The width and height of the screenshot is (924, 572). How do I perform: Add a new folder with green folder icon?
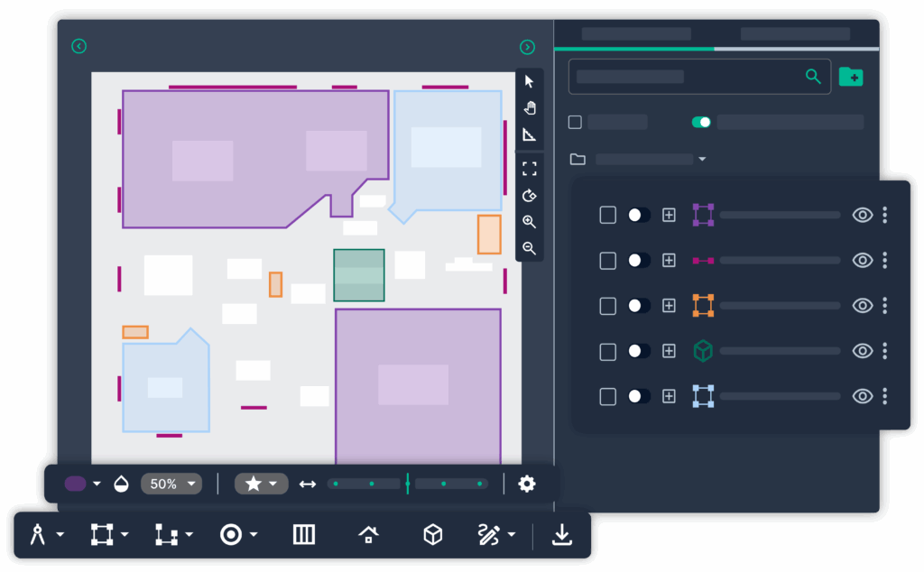coord(850,77)
